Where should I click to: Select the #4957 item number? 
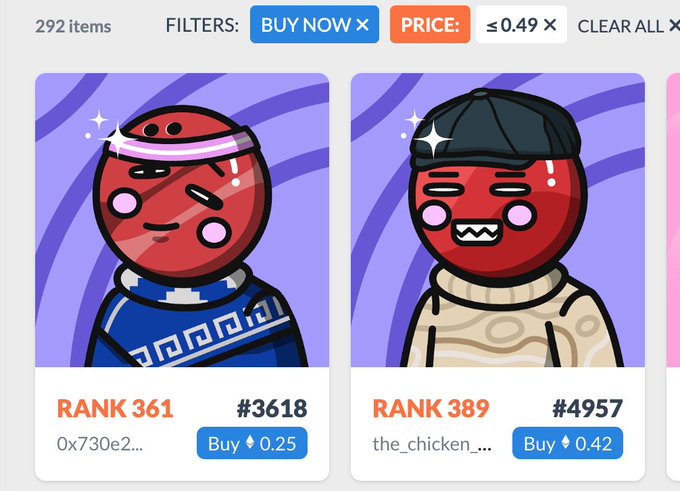588,409
